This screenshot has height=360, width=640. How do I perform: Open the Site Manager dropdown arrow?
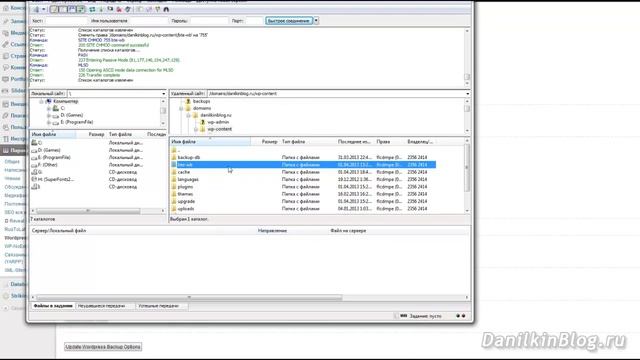(x=43, y=9)
